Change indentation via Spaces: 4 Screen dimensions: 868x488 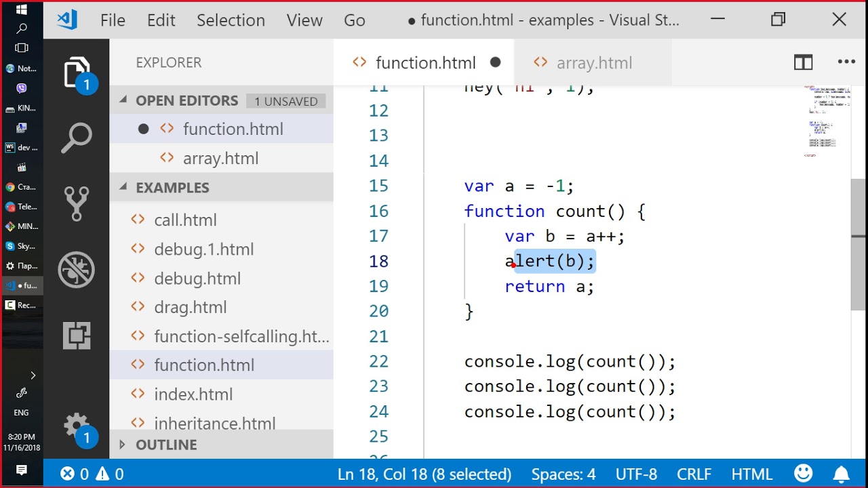564,474
